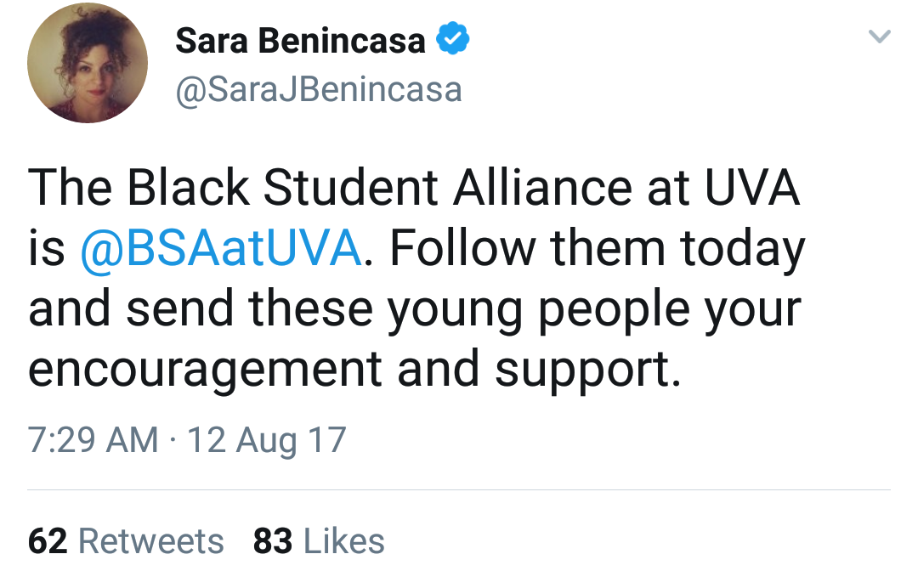
Task: Click the number 62 retweet count
Action: point(48,541)
